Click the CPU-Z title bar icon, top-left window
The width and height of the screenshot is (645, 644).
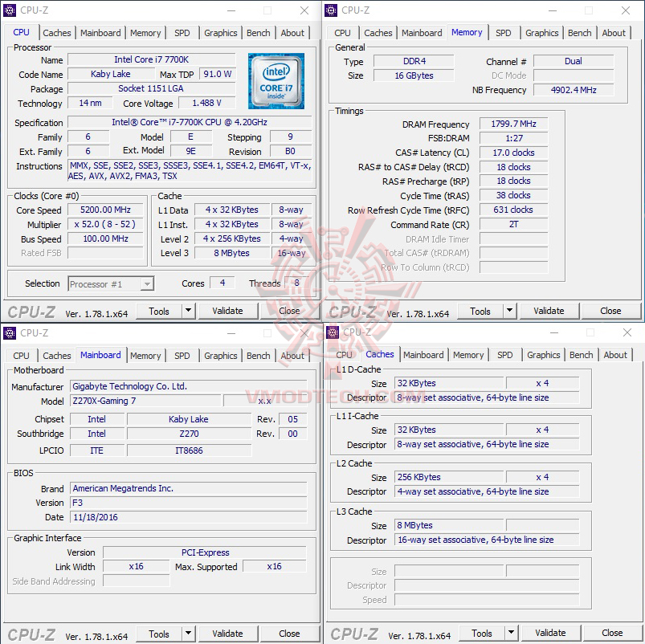pyautogui.click(x=11, y=10)
